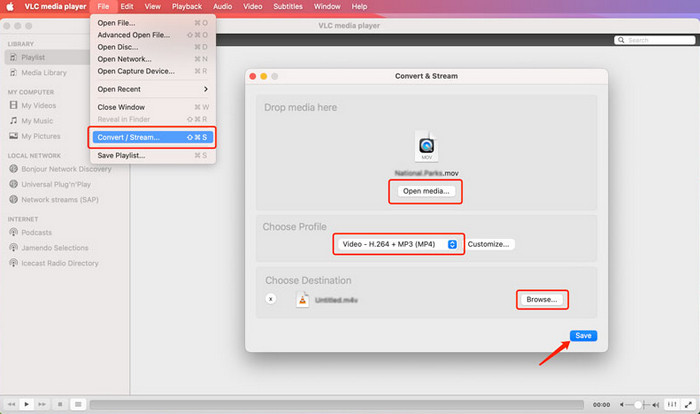700x414 pixels.
Task: Remove destination with the x button
Action: click(271, 298)
